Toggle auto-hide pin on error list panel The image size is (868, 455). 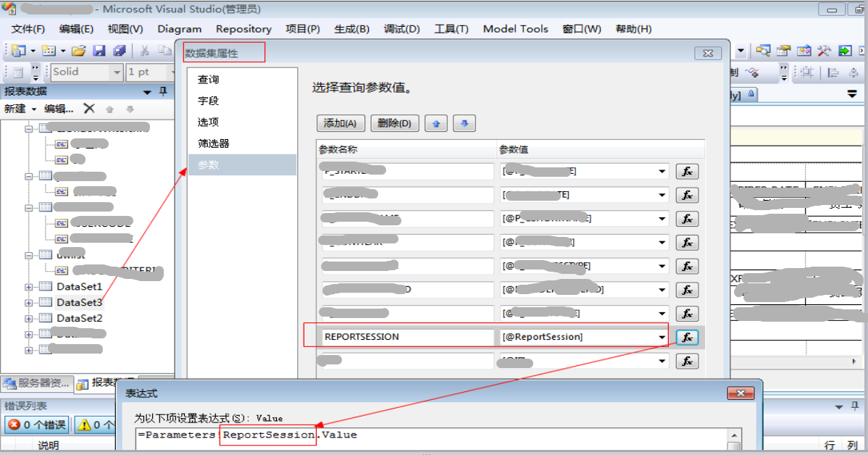pyautogui.click(x=855, y=406)
